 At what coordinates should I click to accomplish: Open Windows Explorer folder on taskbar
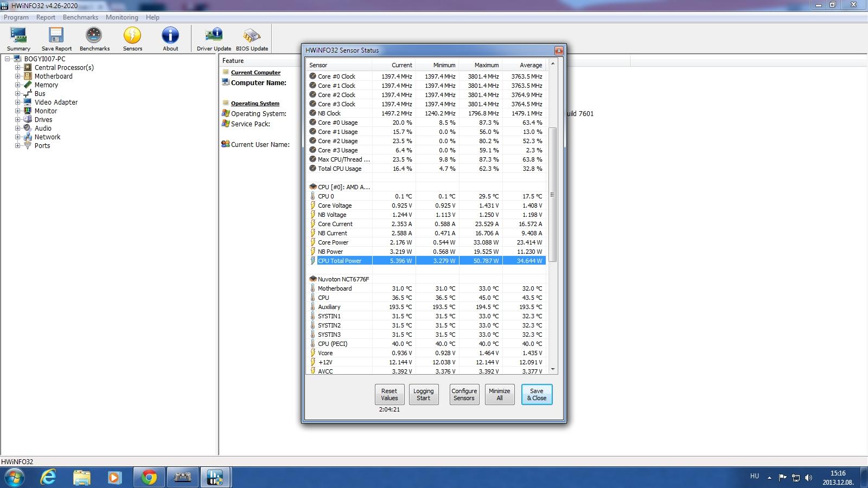(x=82, y=477)
